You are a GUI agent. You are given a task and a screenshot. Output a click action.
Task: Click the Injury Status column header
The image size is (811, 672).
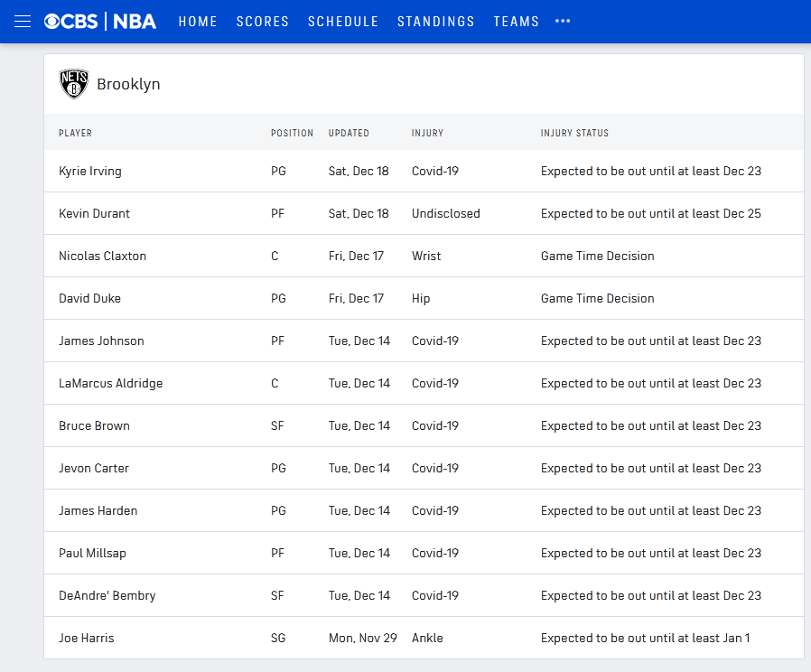[574, 134]
